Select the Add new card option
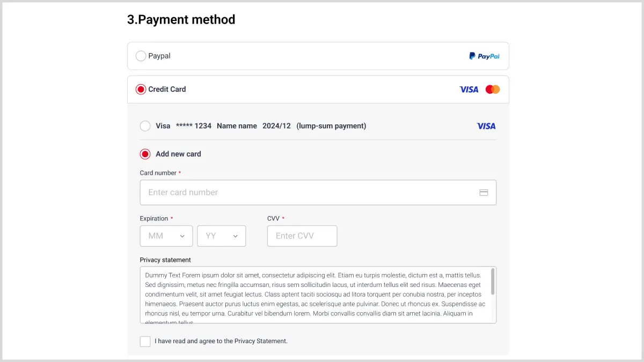 pyautogui.click(x=145, y=154)
